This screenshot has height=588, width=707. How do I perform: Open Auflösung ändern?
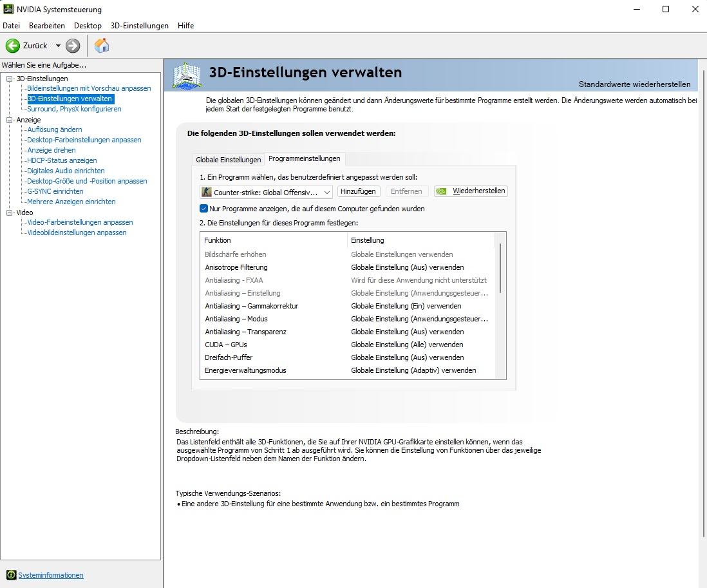(55, 130)
